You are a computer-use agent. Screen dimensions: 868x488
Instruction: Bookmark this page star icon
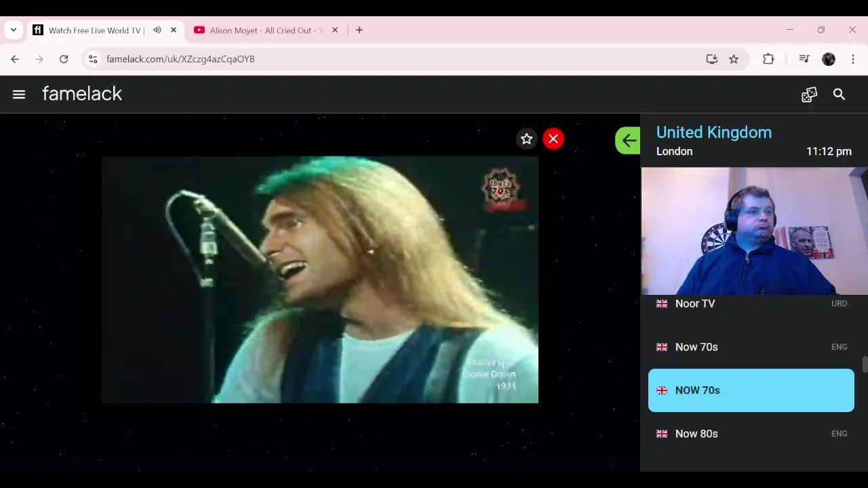734,59
